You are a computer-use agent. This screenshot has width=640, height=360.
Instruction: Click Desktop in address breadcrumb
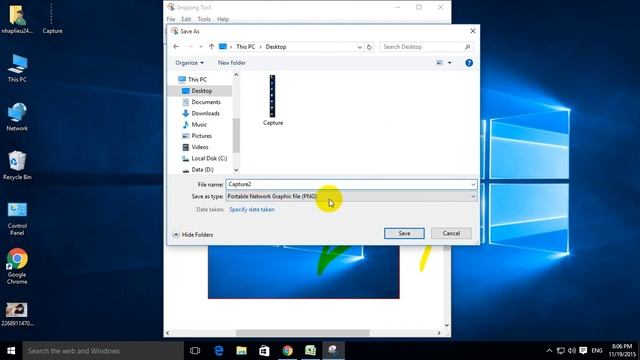pos(276,47)
